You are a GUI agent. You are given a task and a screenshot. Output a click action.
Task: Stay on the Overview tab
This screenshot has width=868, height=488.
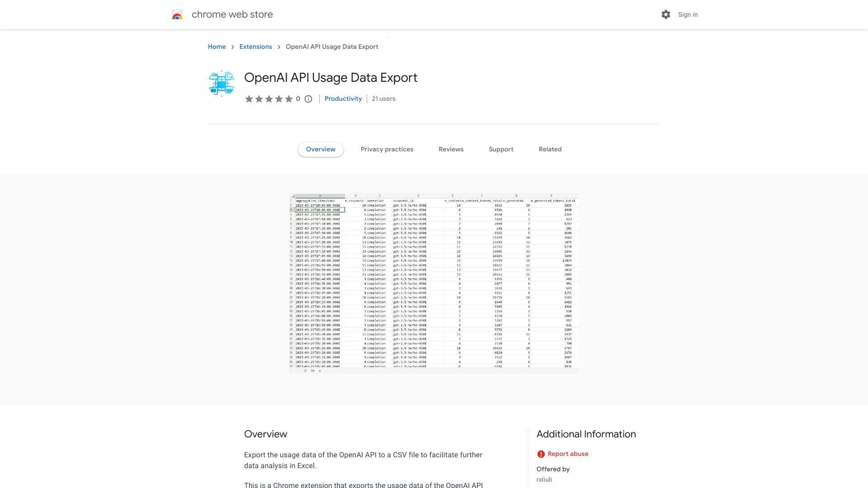321,149
